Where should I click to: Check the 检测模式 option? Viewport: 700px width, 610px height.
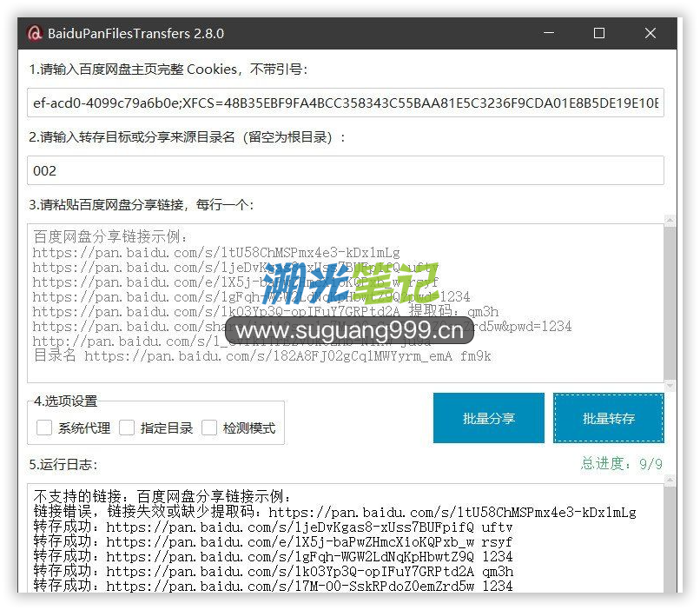pyautogui.click(x=209, y=428)
